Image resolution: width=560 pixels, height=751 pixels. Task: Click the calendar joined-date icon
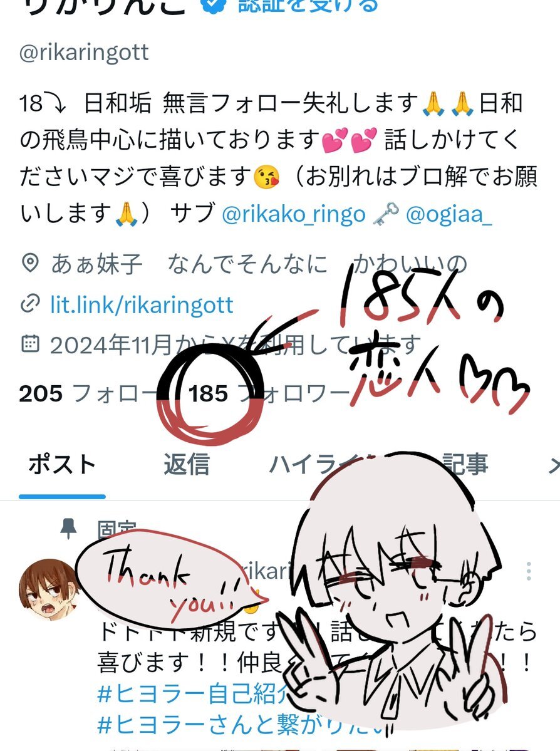click(x=30, y=344)
